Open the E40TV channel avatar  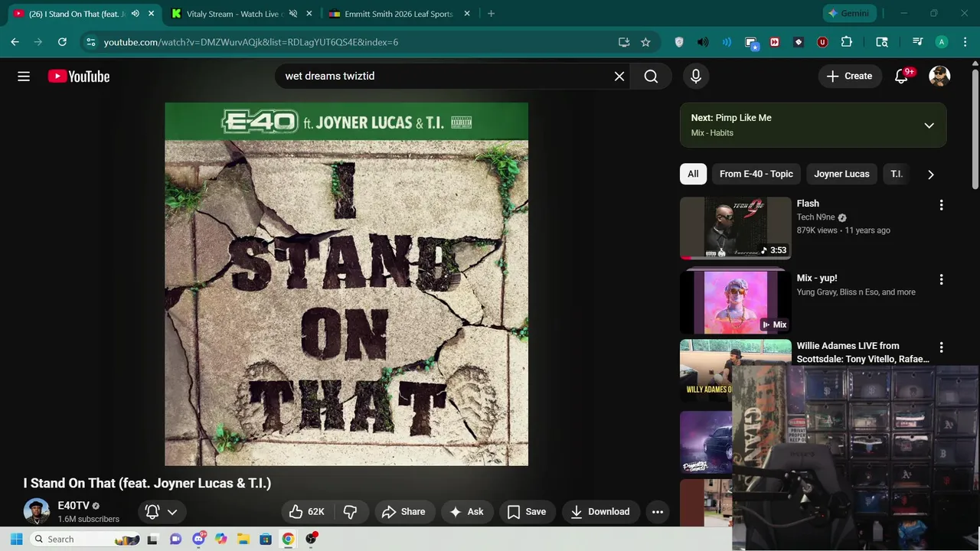pyautogui.click(x=37, y=511)
